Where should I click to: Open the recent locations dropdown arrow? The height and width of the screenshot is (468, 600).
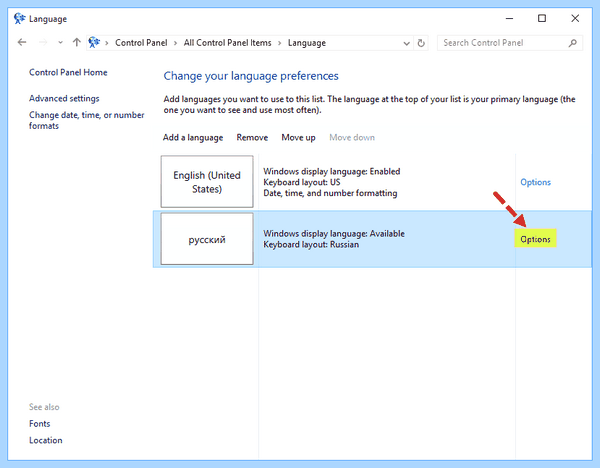point(60,43)
